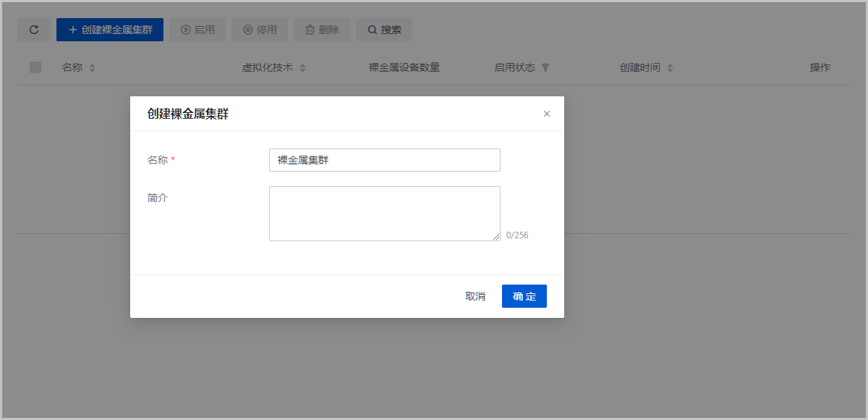Image resolution: width=868 pixels, height=420 pixels.
Task: Open the 搜索 search button
Action: pyautogui.click(x=384, y=30)
